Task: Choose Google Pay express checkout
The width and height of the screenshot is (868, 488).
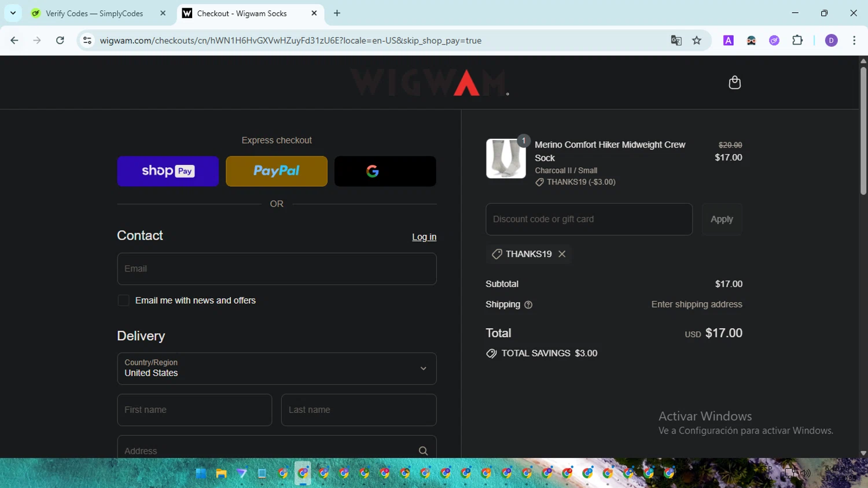Action: [x=385, y=171]
